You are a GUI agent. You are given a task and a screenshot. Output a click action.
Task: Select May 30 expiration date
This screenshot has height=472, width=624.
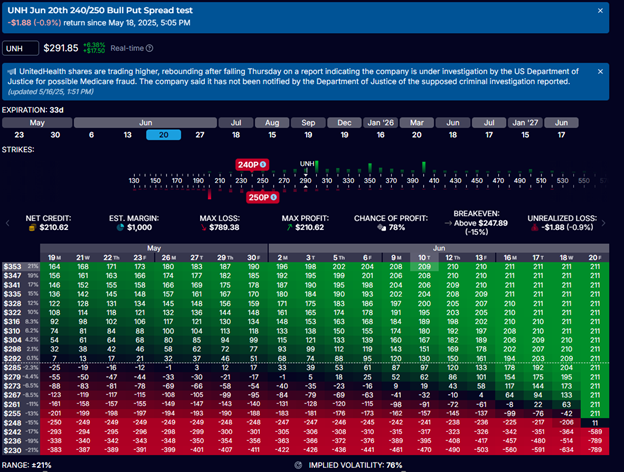[55, 135]
